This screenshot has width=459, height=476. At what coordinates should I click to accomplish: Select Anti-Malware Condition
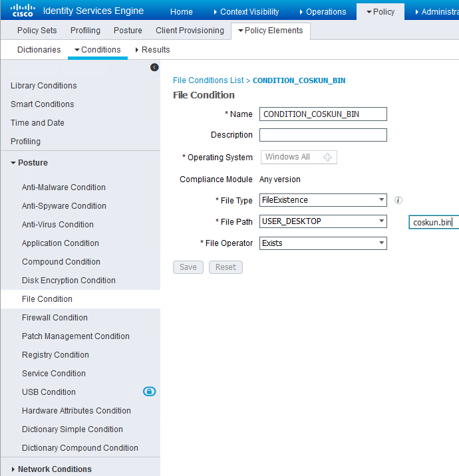(64, 187)
